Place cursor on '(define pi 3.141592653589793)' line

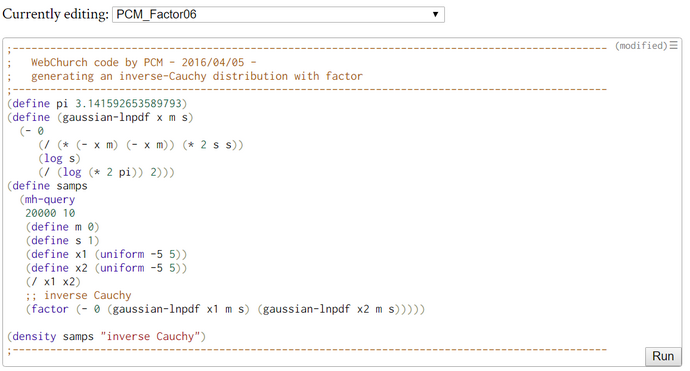97,103
